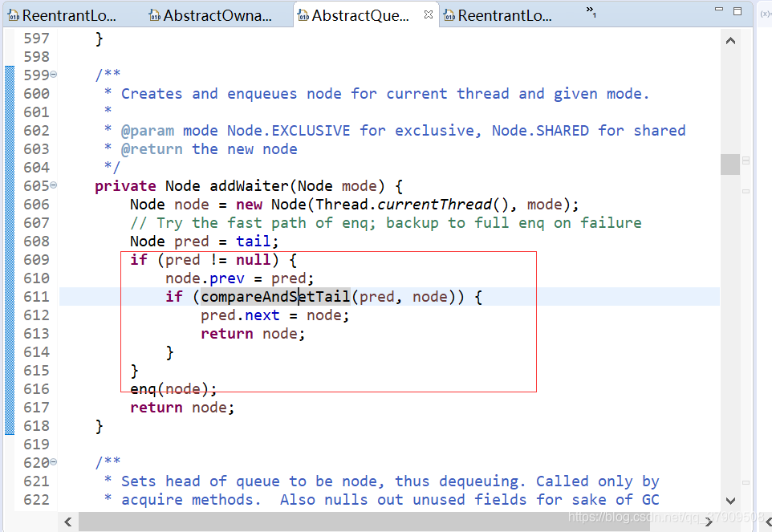Image resolution: width=772 pixels, height=532 pixels.
Task: Click the vertical scrollbar down arrow
Action: tap(730, 501)
